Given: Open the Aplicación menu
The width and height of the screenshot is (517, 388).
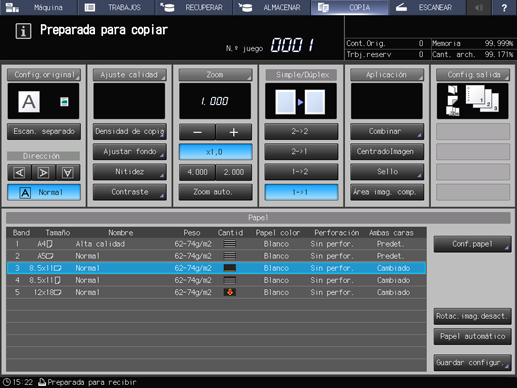Looking at the screenshot, I should click(387, 75).
